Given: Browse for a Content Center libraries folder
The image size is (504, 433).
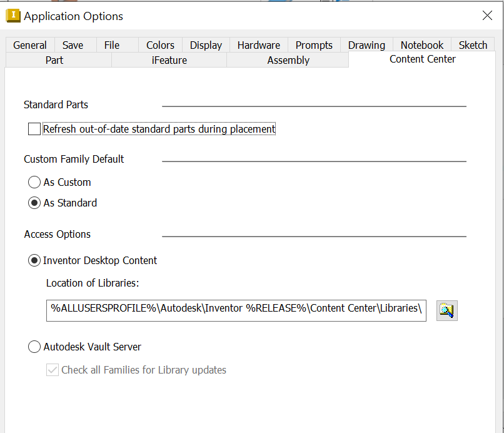Looking at the screenshot, I should click(x=446, y=310).
